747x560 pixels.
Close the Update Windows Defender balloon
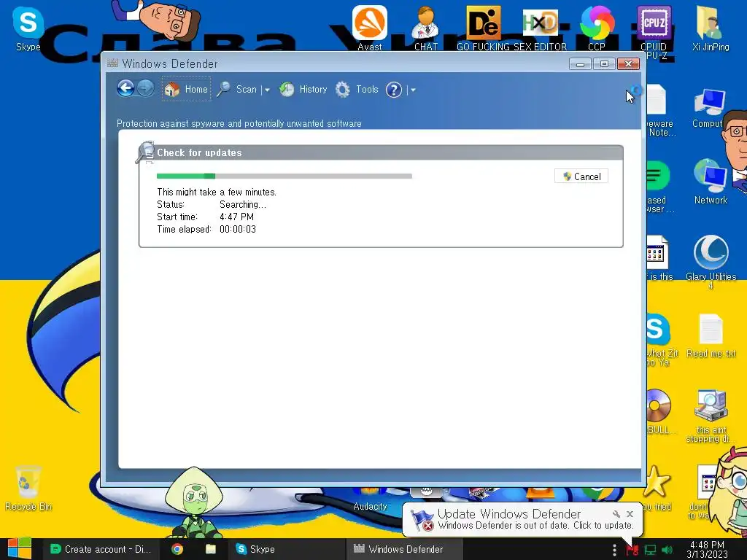pyautogui.click(x=630, y=514)
